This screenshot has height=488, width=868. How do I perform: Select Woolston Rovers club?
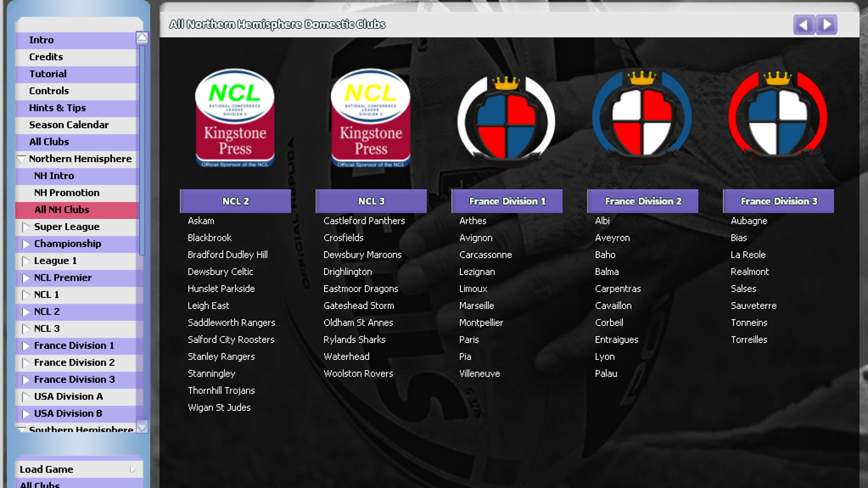(358, 374)
